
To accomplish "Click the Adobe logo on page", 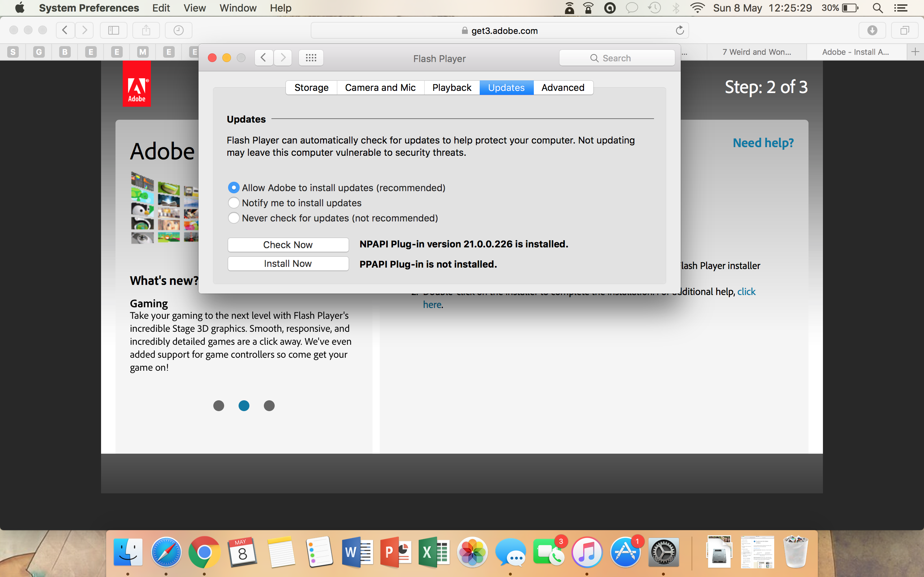I will coord(137,84).
